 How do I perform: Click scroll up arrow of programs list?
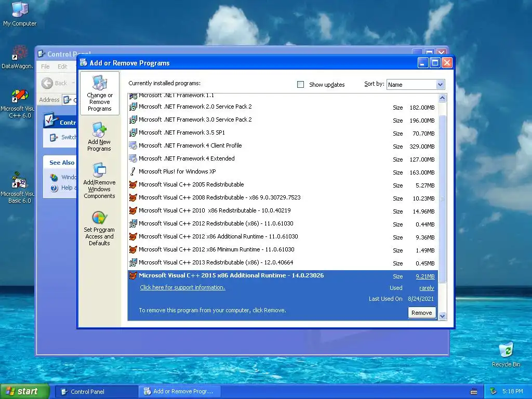(442, 98)
